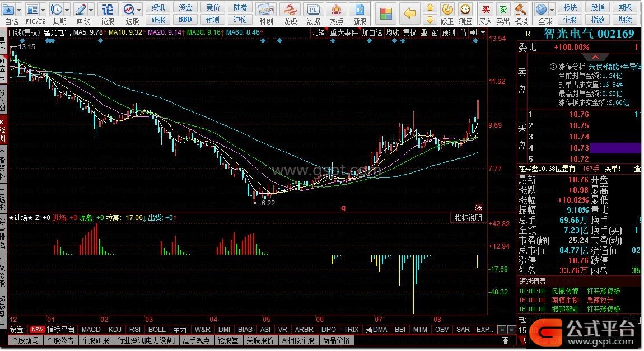Open the 龙虎 dragon-tiger list icon
644x351 pixels.
(x=290, y=10)
